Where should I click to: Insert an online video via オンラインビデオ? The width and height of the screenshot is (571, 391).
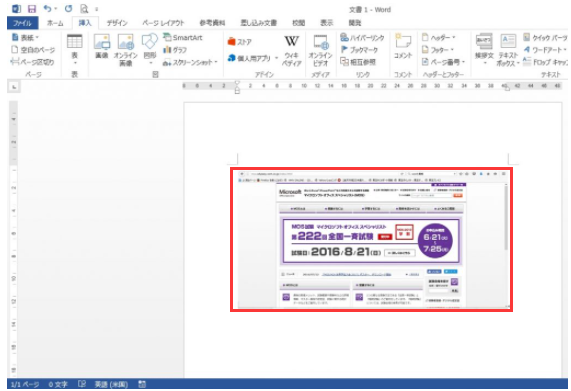pyautogui.click(x=320, y=50)
